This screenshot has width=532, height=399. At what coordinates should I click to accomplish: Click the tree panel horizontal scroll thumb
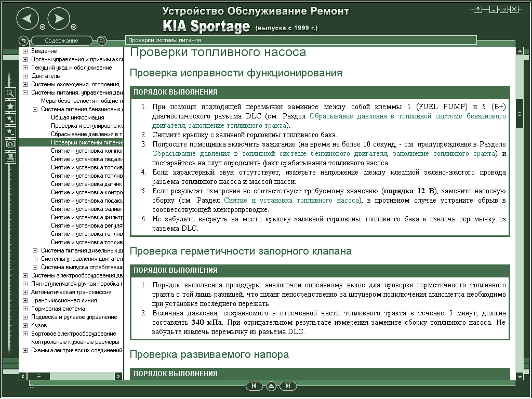38,376
